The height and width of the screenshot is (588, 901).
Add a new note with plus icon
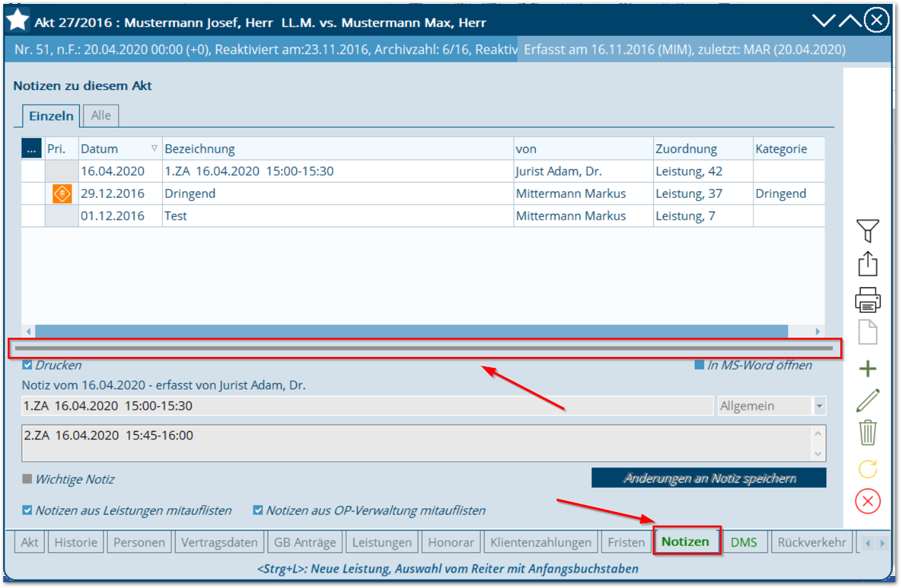(x=867, y=368)
